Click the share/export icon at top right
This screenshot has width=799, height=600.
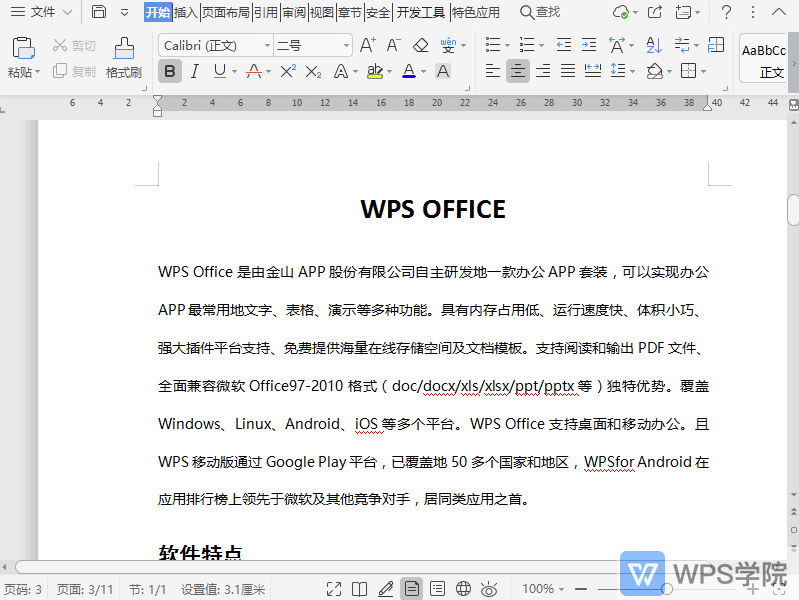pyautogui.click(x=655, y=12)
